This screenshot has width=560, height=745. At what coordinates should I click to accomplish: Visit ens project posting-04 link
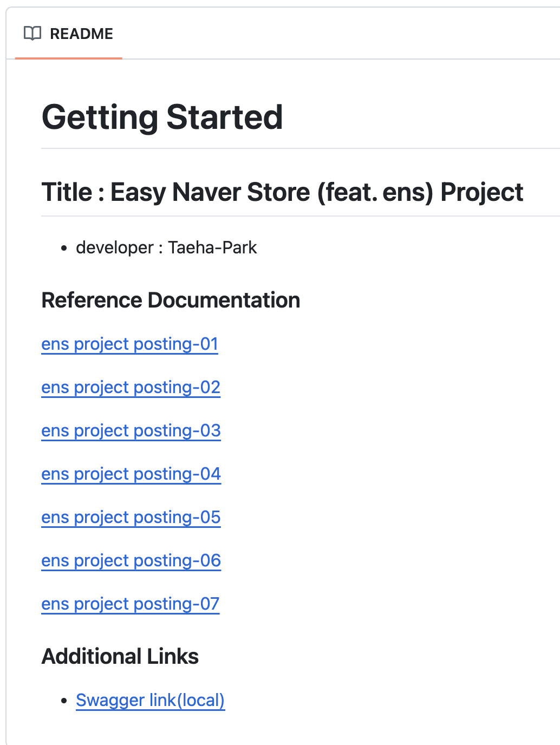(x=131, y=474)
